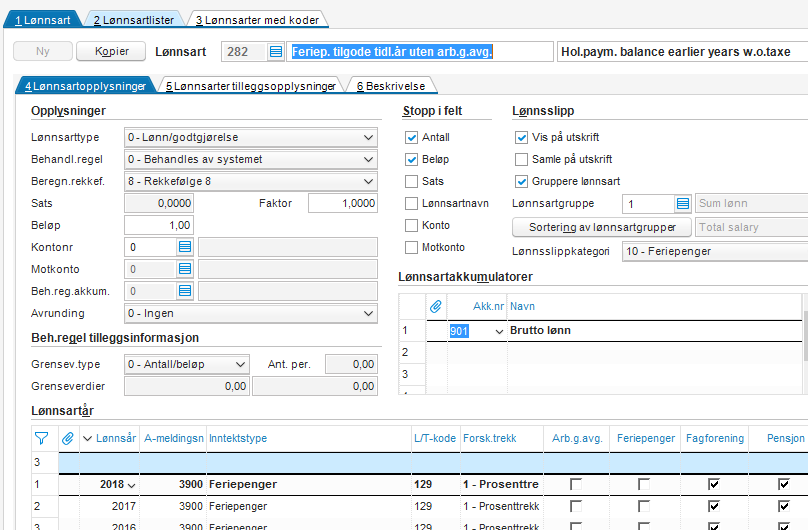Click the Ny button
This screenshot has width=808, height=530.
(43, 51)
